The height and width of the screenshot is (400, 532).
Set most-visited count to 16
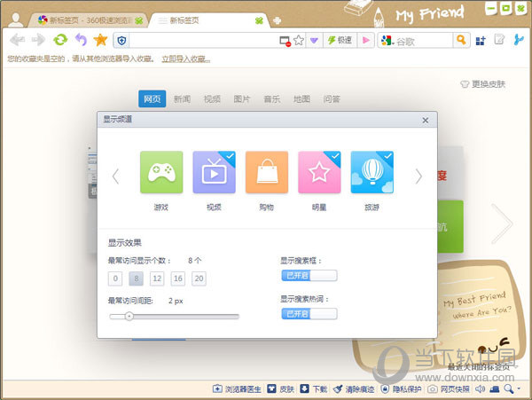click(x=178, y=278)
